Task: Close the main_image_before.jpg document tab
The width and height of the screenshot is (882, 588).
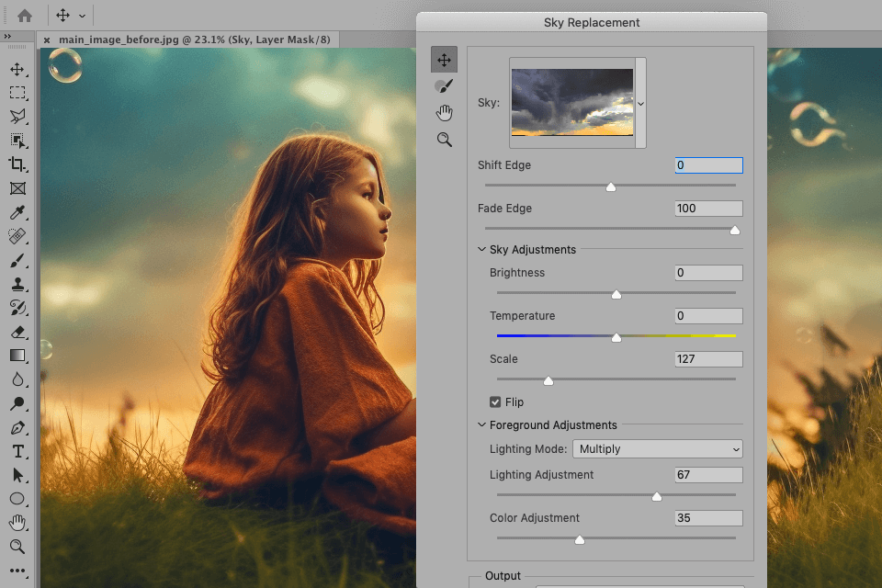Action: (x=47, y=40)
